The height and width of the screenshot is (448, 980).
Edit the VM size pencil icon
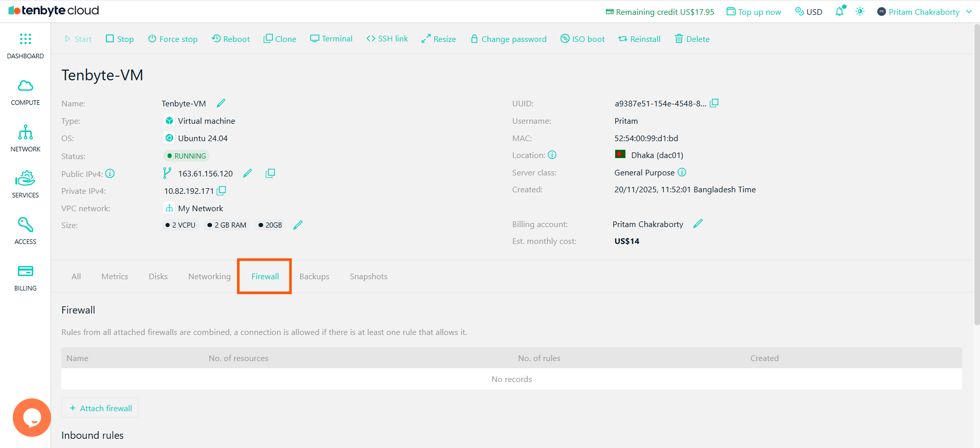(x=298, y=225)
